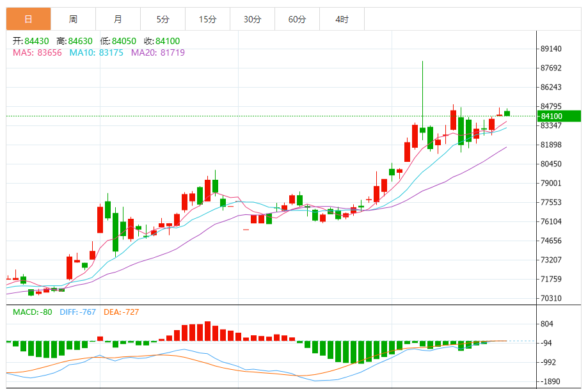Open the 5分 timeframe tab
Image resolution: width=588 pixels, height=389 pixels.
163,19
